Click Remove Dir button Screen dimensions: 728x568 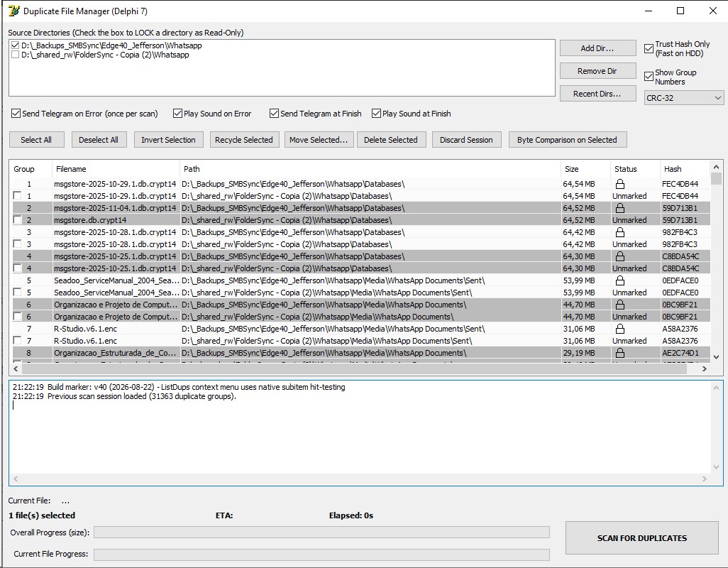(x=597, y=71)
